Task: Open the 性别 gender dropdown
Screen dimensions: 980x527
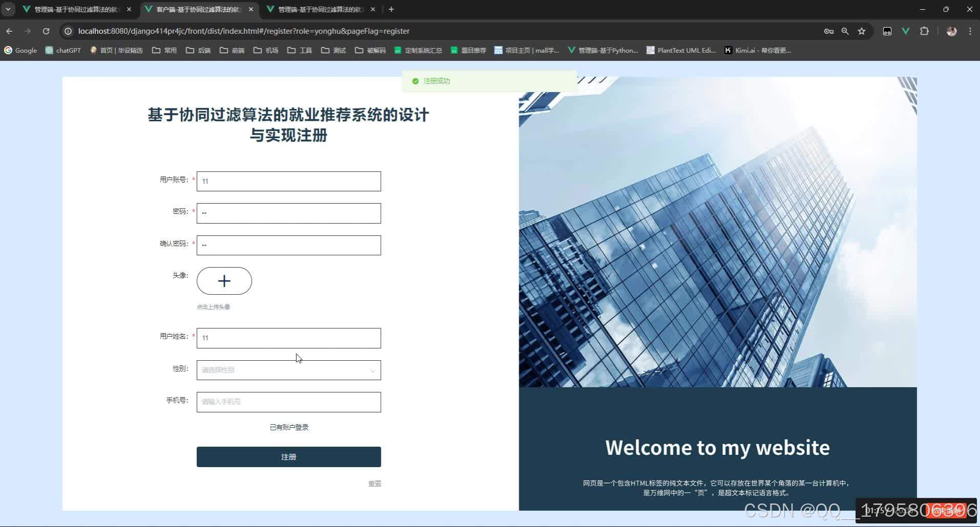Action: point(289,370)
